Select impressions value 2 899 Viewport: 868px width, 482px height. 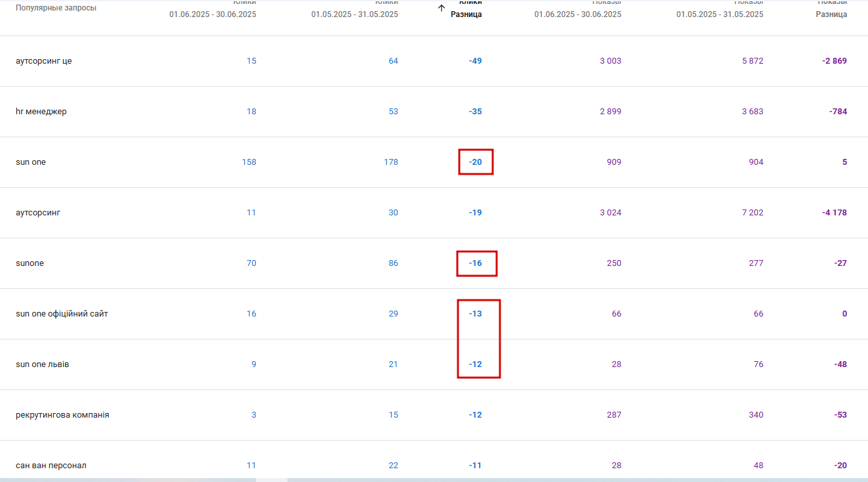(x=610, y=112)
